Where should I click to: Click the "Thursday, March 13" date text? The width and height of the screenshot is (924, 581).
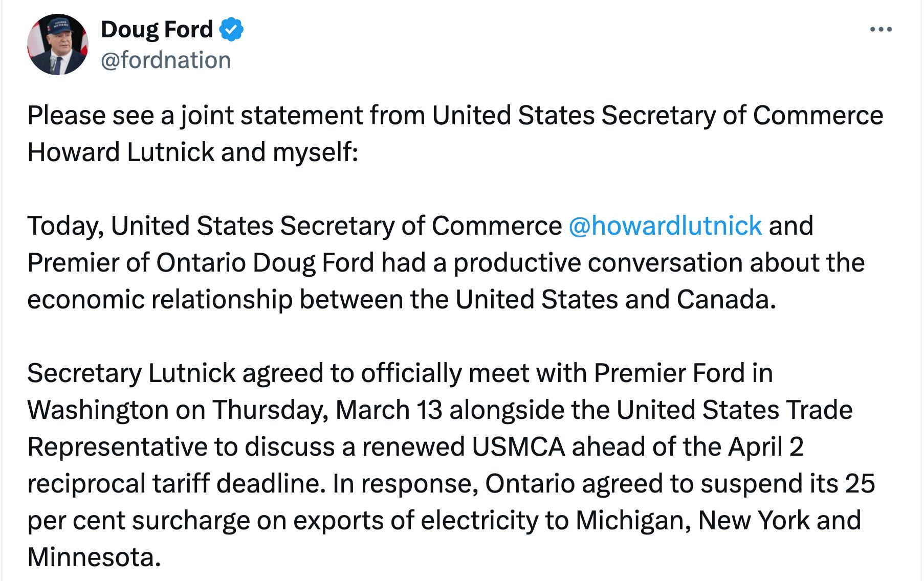coord(327,410)
